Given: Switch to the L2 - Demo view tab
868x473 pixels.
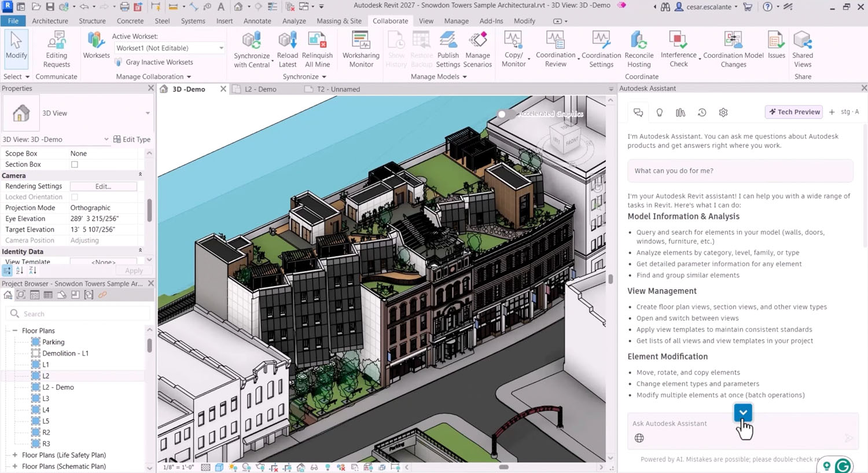Looking at the screenshot, I should (260, 89).
